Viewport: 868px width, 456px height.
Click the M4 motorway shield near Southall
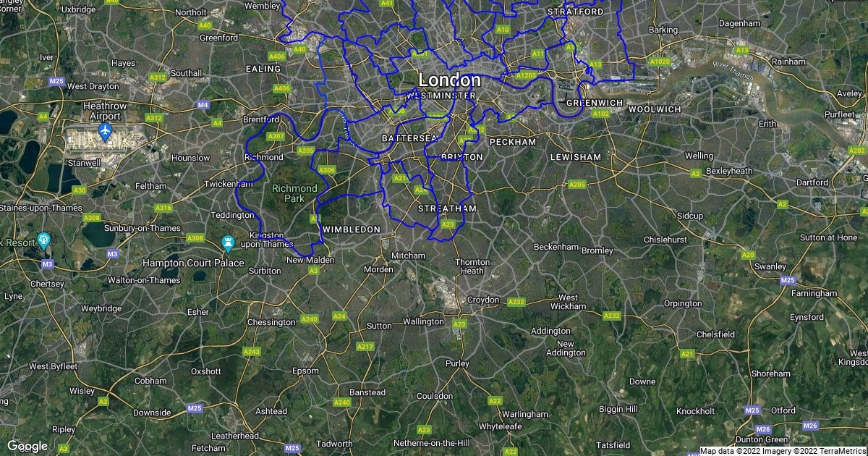tap(203, 105)
